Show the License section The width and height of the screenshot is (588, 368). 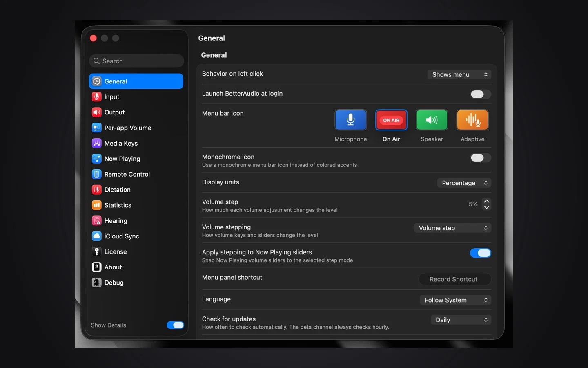coord(136,252)
